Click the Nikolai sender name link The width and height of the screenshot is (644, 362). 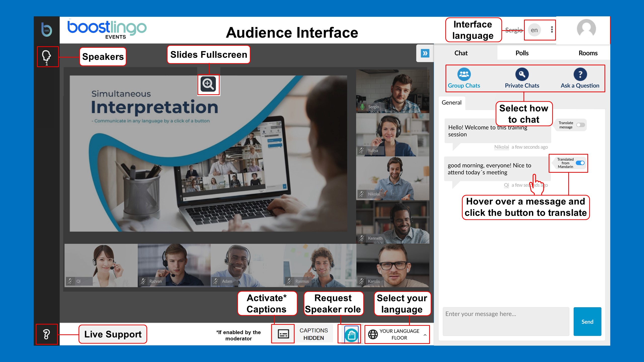tap(501, 147)
